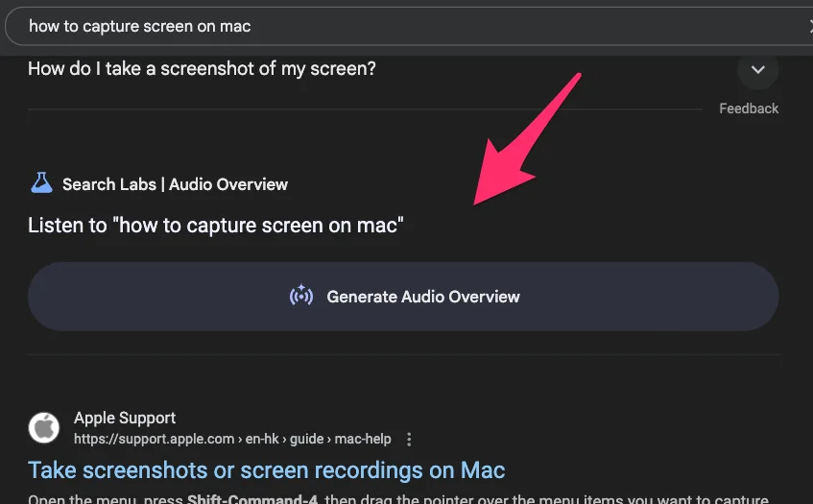
Task: Click the 'Search Labs | Audio Overview' label
Action: [175, 184]
